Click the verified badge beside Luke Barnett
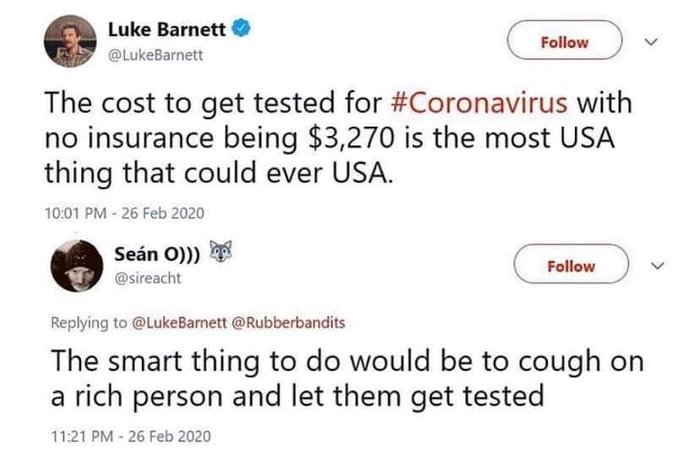This screenshot has height=473, width=700. [240, 30]
